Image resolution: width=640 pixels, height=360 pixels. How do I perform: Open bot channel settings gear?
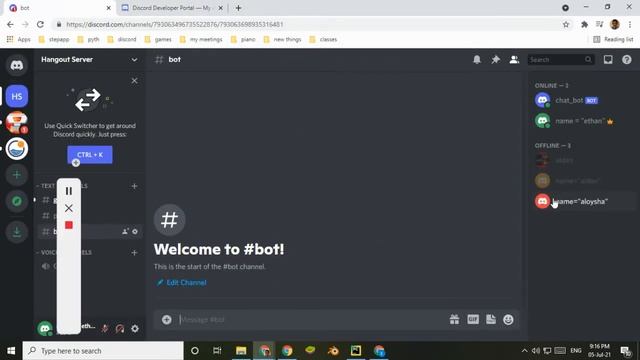point(135,231)
